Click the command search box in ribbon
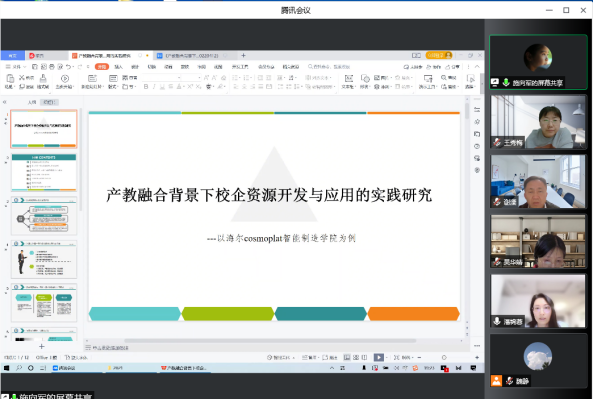 [329, 67]
